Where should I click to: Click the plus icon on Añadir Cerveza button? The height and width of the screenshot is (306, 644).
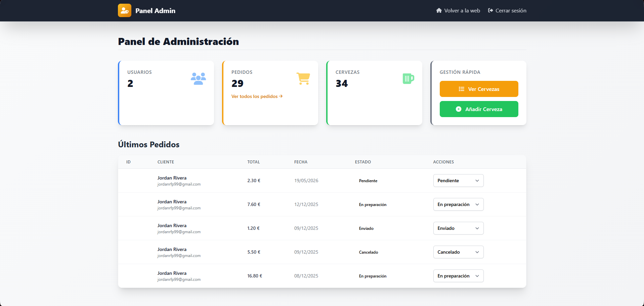tap(459, 109)
